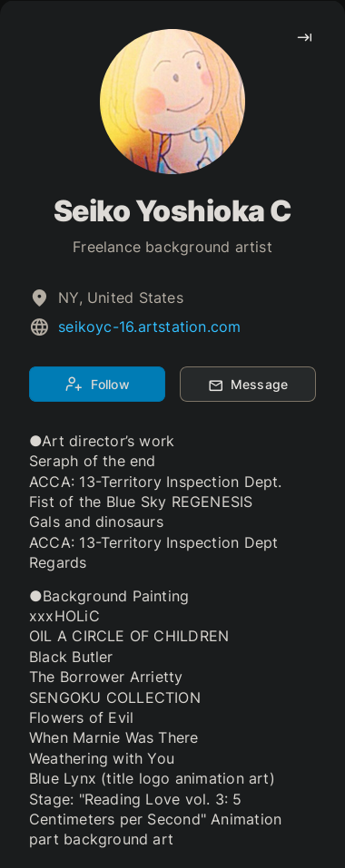Click the Fist of the Blue Sky REGENESIS text

(141, 502)
